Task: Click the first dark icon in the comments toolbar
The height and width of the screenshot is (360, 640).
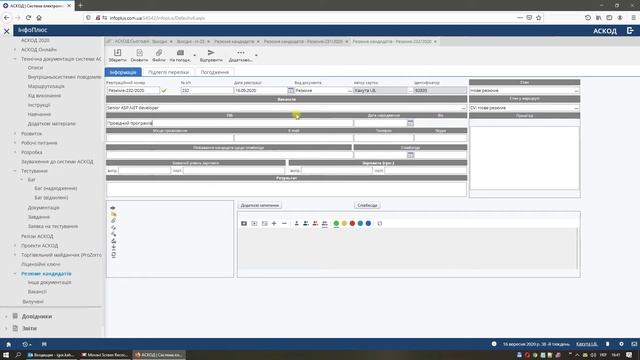Action: (x=244, y=223)
